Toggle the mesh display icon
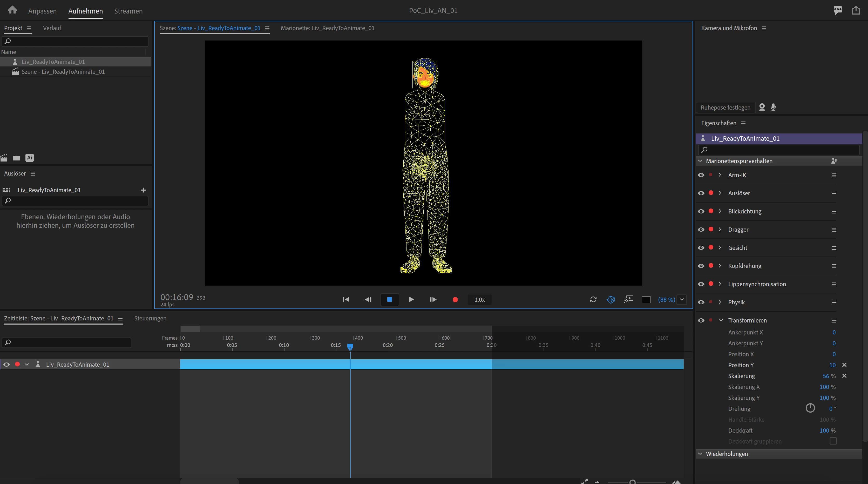Screen dimensions: 868x484 click(x=611, y=300)
